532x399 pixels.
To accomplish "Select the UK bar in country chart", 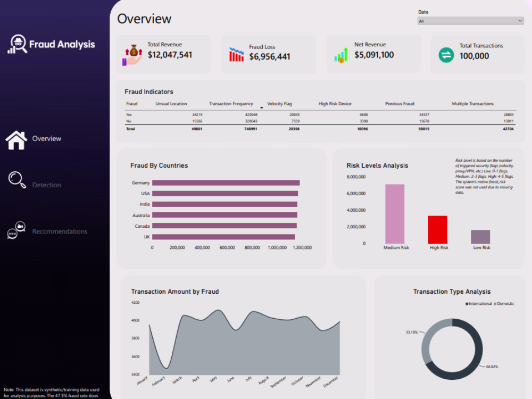I will 223,237.
